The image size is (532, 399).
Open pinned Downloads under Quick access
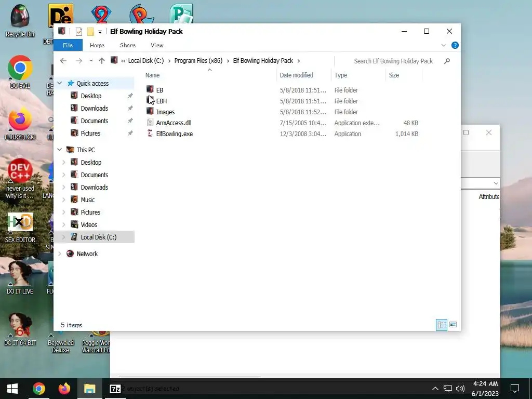pyautogui.click(x=95, y=108)
